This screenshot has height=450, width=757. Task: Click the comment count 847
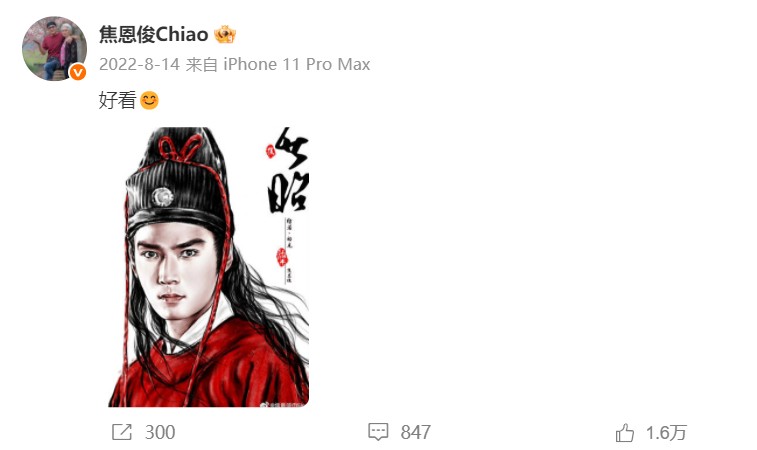pos(415,432)
